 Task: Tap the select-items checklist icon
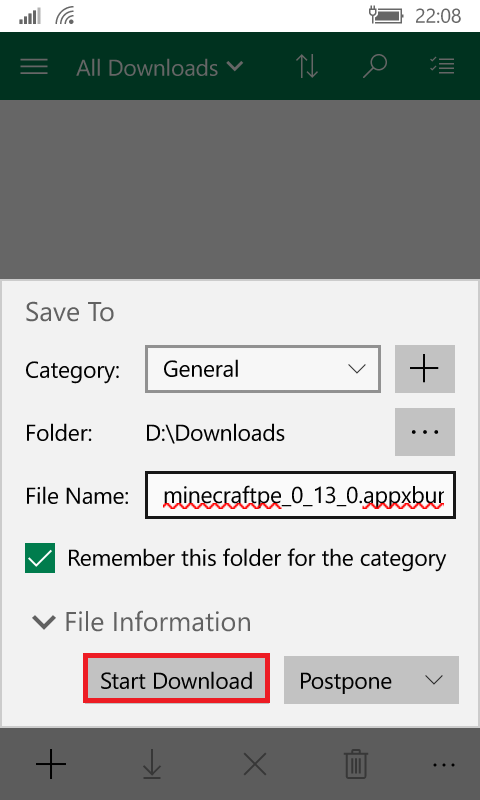tap(442, 66)
